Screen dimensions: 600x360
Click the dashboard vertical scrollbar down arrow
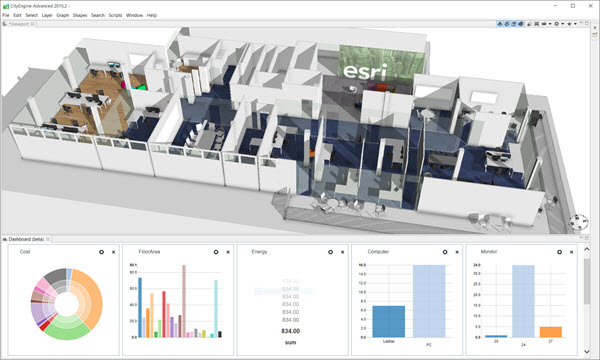pyautogui.click(x=587, y=351)
